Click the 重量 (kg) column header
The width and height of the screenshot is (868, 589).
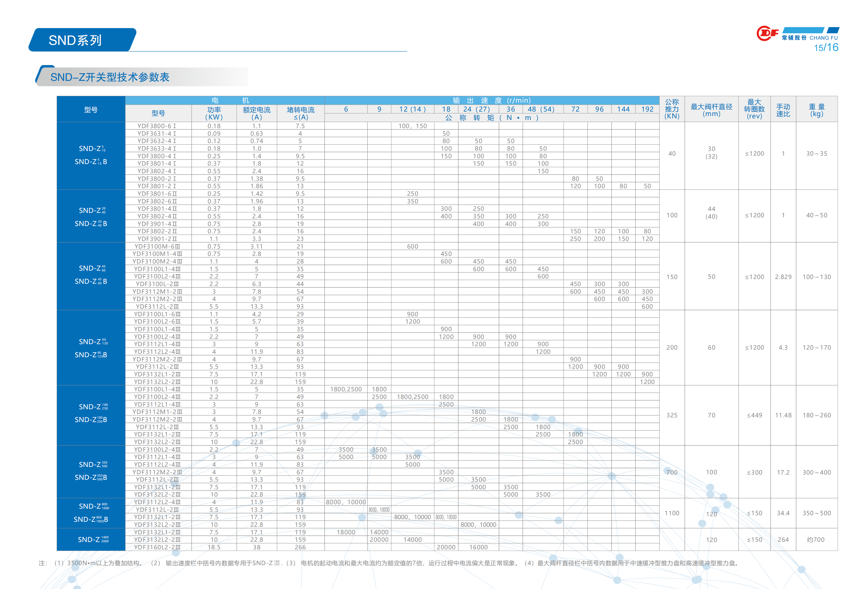click(817, 110)
